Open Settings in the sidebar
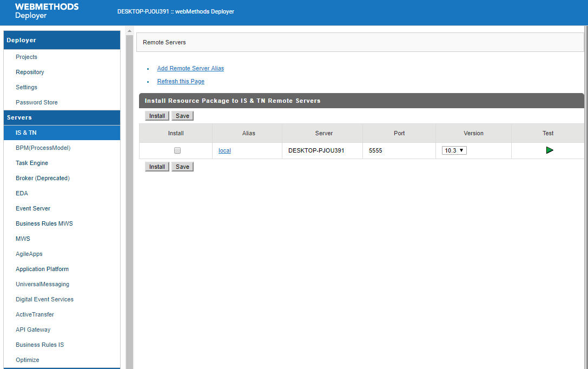 point(27,87)
